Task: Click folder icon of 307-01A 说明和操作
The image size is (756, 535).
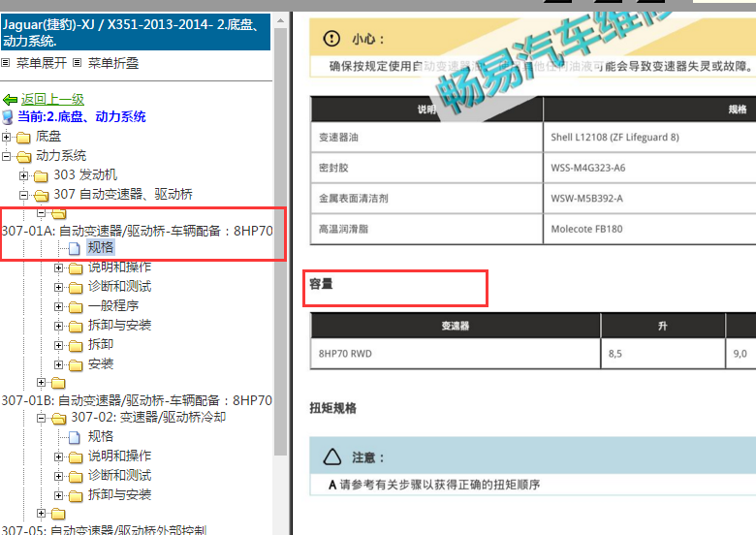Action: [76, 268]
